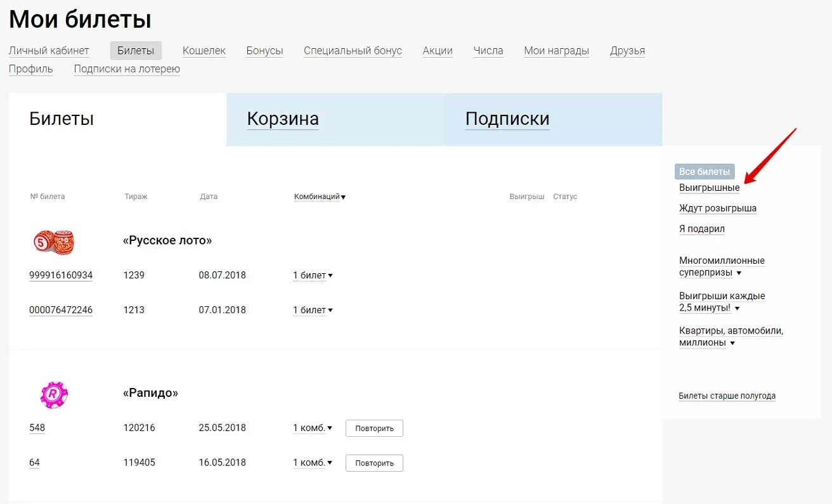Click the «Русское лото» heading
The height and width of the screenshot is (504, 832).
[167, 241]
